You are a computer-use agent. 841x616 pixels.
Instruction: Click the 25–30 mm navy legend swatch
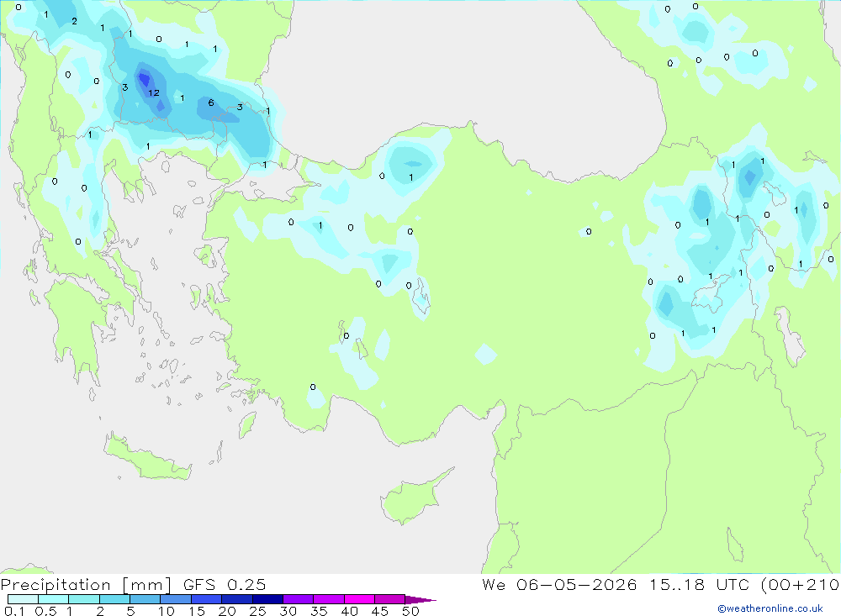click(267, 599)
